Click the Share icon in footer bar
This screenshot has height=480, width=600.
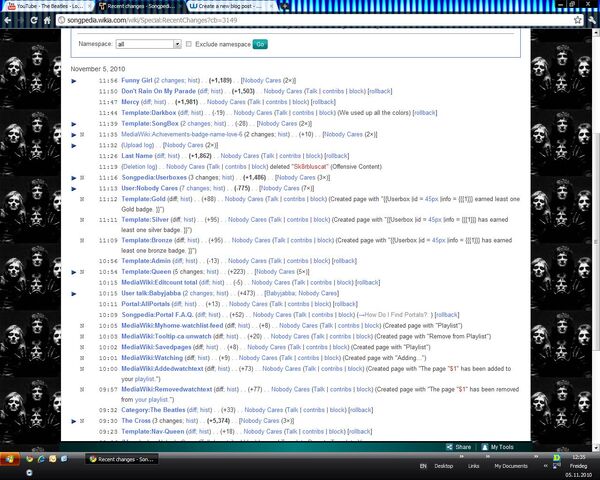[458, 447]
